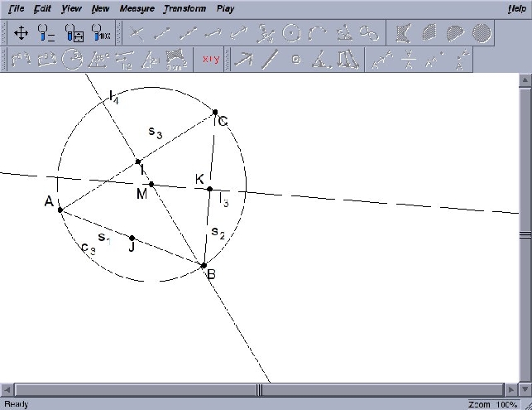The width and height of the screenshot is (532, 410).
Task: Click the Arc Segment fill icon
Action: coord(455,33)
